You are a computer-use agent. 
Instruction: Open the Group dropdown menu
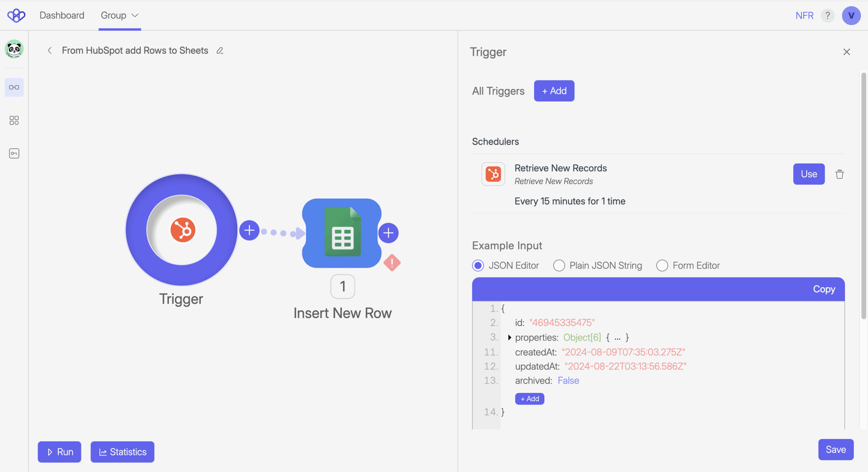[x=120, y=15]
